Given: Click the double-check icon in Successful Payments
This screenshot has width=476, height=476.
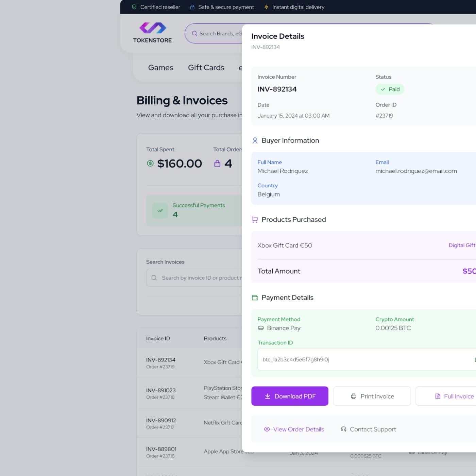Looking at the screenshot, I should point(160,210).
